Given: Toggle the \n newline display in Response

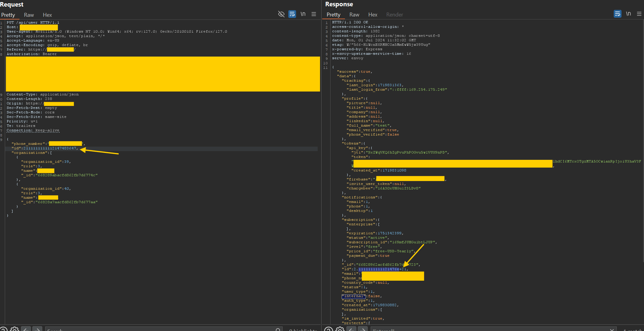Looking at the screenshot, I should click(628, 14).
